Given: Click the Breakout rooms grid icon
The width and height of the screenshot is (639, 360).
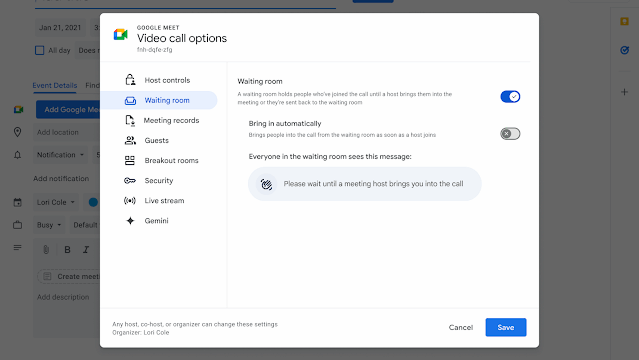Looking at the screenshot, I should click(x=130, y=160).
